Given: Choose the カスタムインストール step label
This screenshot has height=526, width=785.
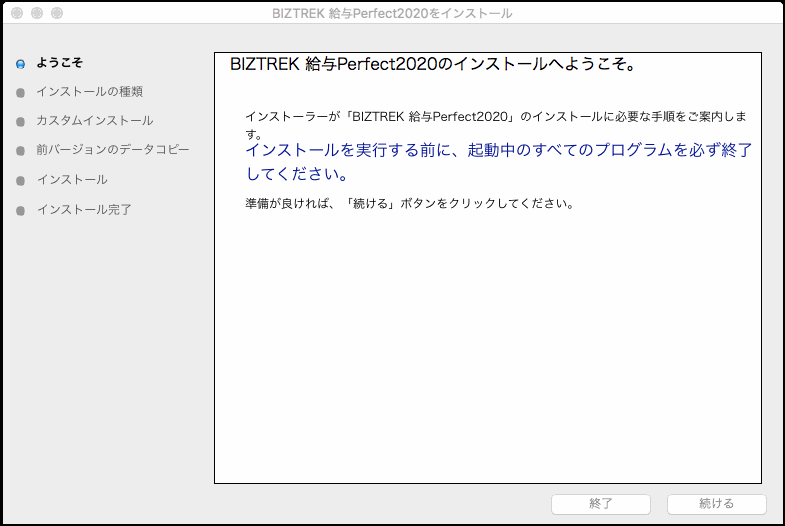Looking at the screenshot, I should 94,121.
